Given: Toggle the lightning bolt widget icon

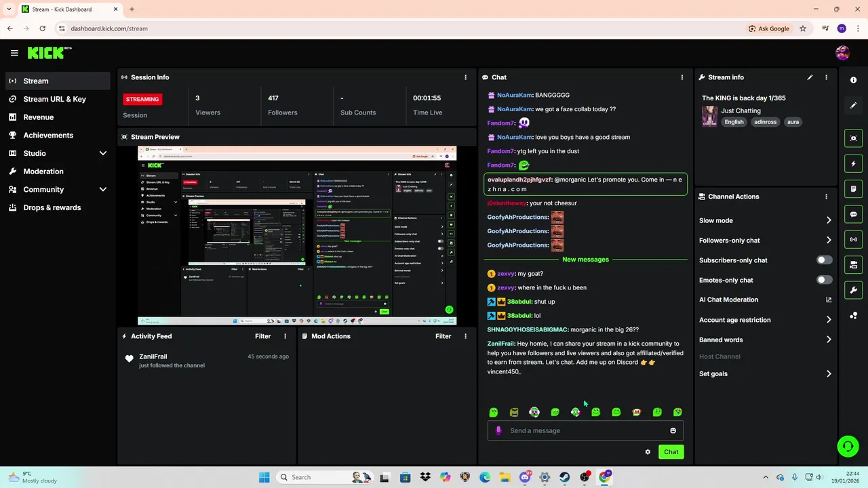Looking at the screenshot, I should 853,163.
